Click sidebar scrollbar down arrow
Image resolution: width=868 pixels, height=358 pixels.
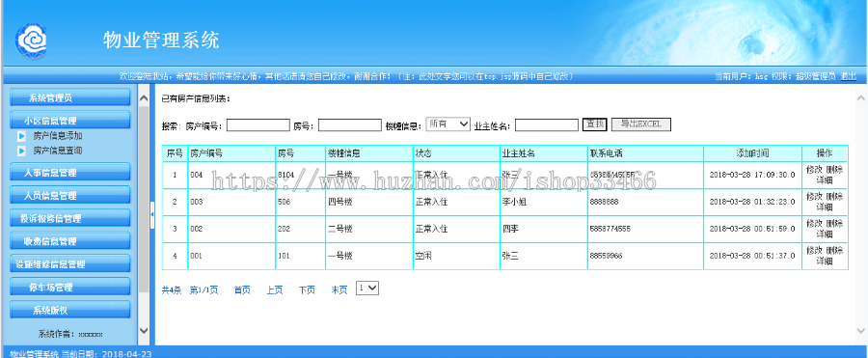(144, 330)
